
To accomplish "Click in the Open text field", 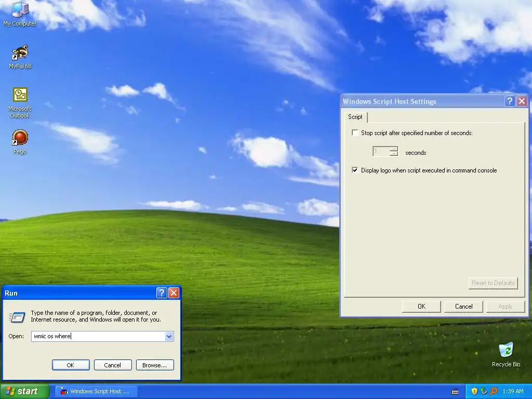I will (98, 336).
